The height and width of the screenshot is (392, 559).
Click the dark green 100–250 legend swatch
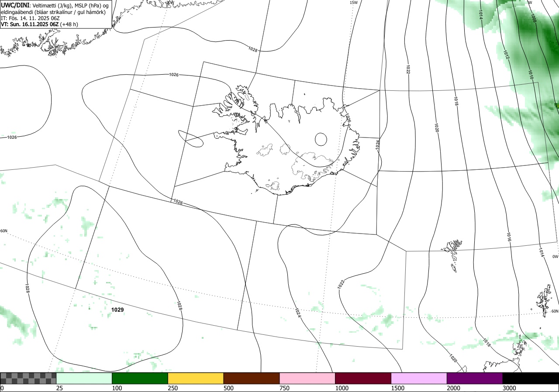[140, 378]
